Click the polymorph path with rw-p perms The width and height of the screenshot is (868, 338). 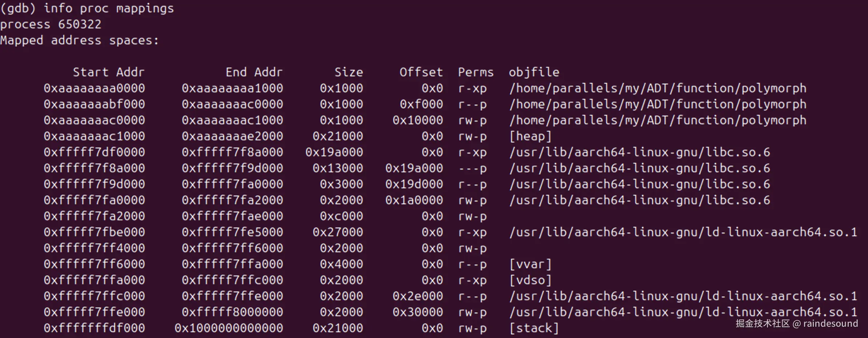pos(658,120)
